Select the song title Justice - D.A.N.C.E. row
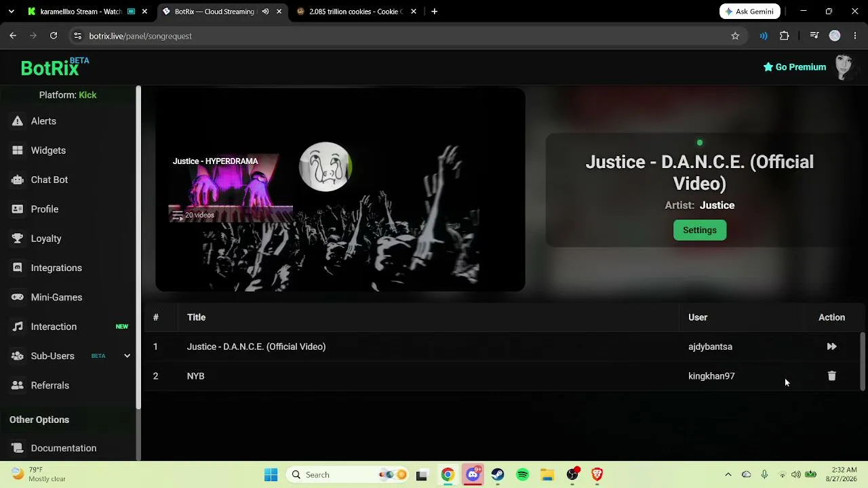This screenshot has height=488, width=868. [256, 346]
